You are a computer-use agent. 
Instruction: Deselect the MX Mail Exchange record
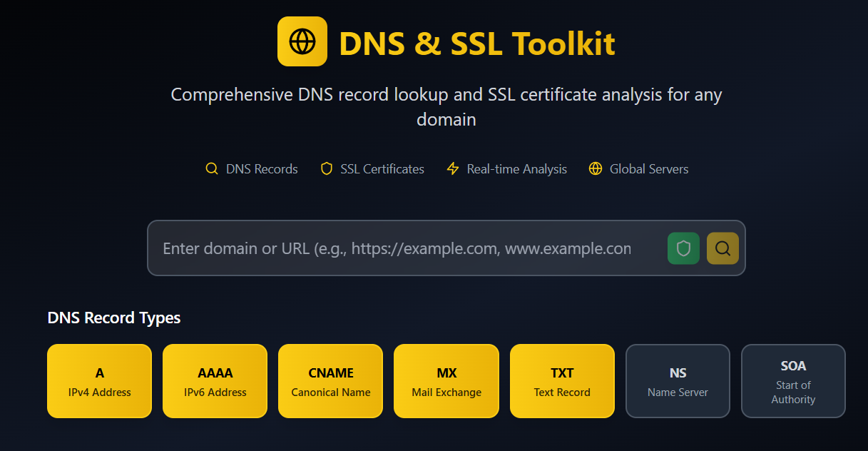point(446,381)
